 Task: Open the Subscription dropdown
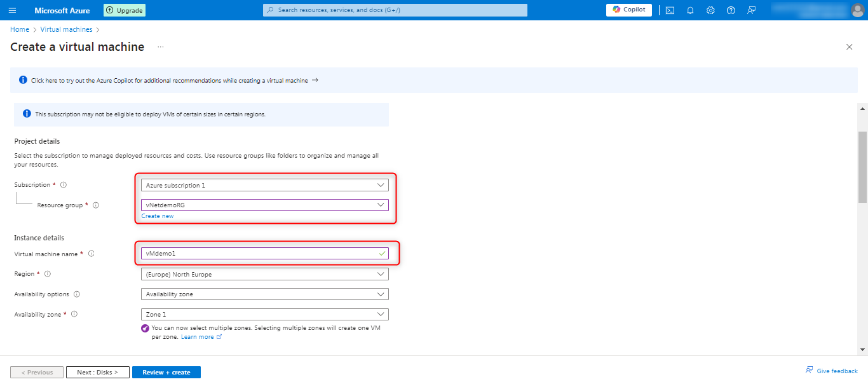tap(265, 185)
